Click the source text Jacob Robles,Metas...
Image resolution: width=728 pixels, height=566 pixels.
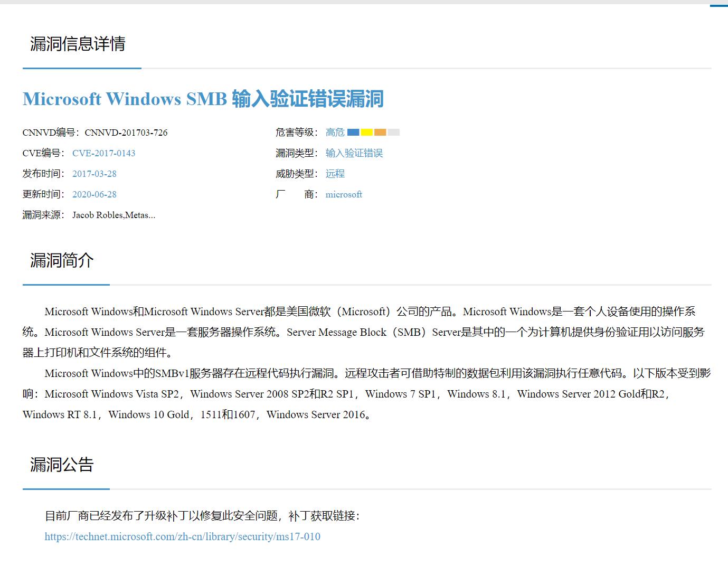point(114,215)
